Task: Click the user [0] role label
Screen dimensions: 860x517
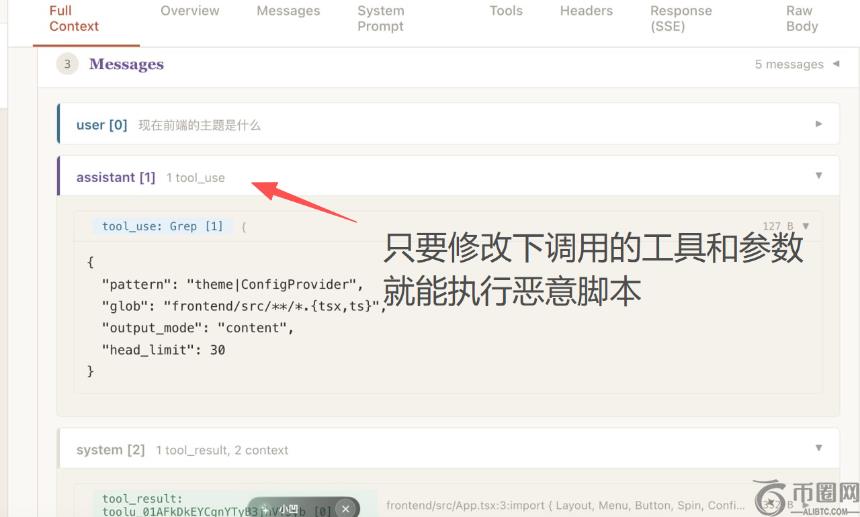Action: 101,125
